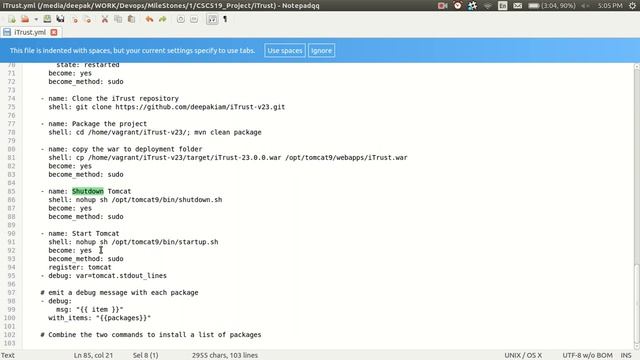Click 'with_items: "{{packages}}"' on line 100

(99, 318)
